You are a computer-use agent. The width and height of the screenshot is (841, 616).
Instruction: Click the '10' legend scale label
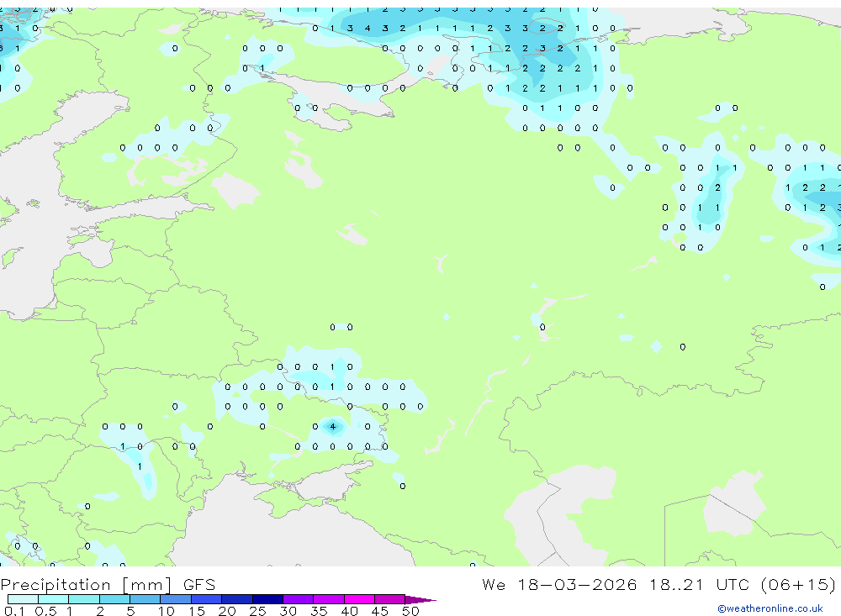[x=167, y=611]
